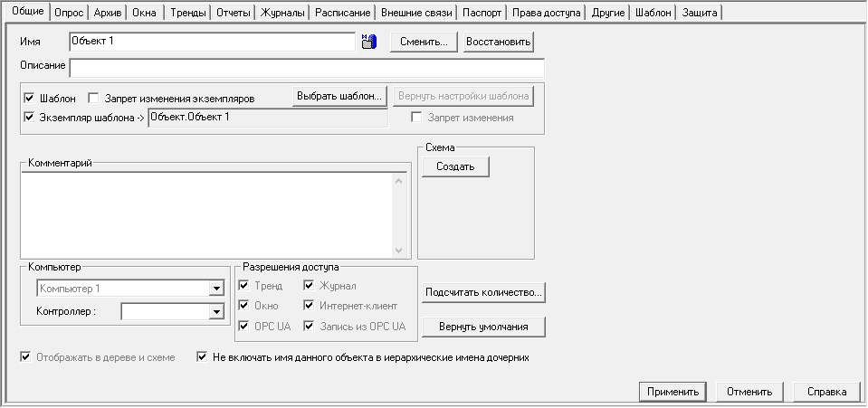Open the Контроллер dropdown list
The image size is (868, 408).
[x=216, y=312]
